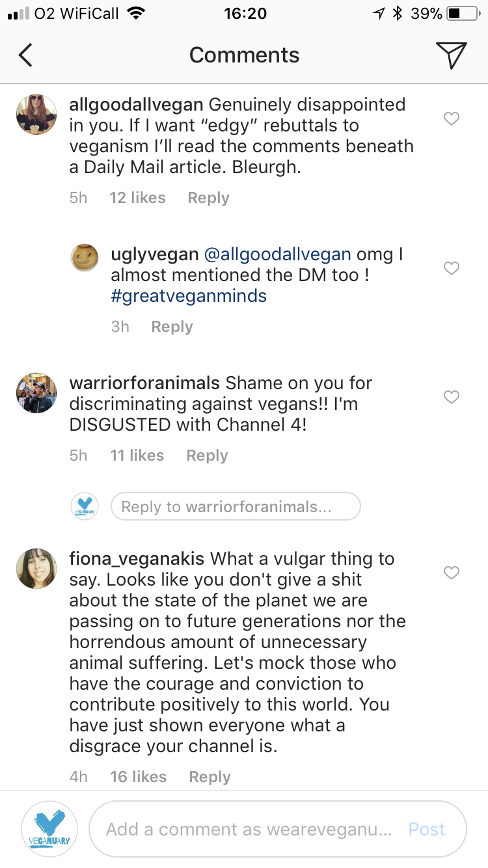Like warriorforanimals' comment heart
Image resolution: width=488 pixels, height=868 pixels.
pos(452,397)
